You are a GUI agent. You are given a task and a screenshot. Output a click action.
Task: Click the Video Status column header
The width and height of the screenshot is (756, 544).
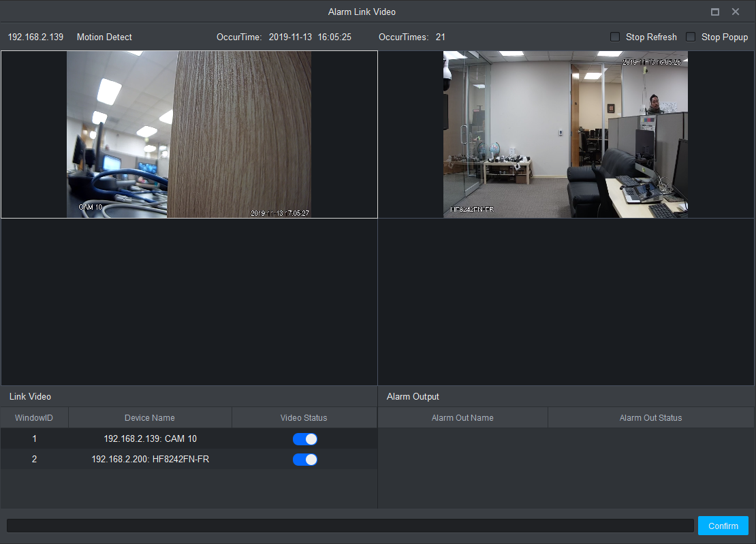pyautogui.click(x=304, y=418)
